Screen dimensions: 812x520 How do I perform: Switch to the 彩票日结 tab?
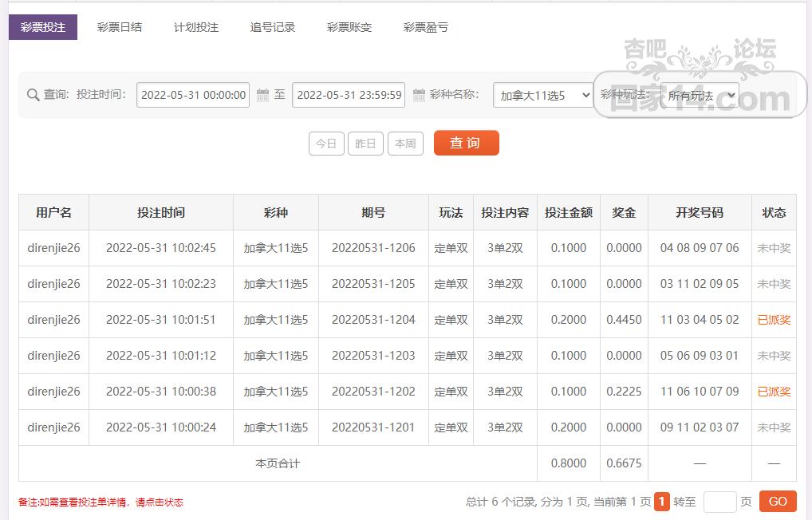[120, 26]
